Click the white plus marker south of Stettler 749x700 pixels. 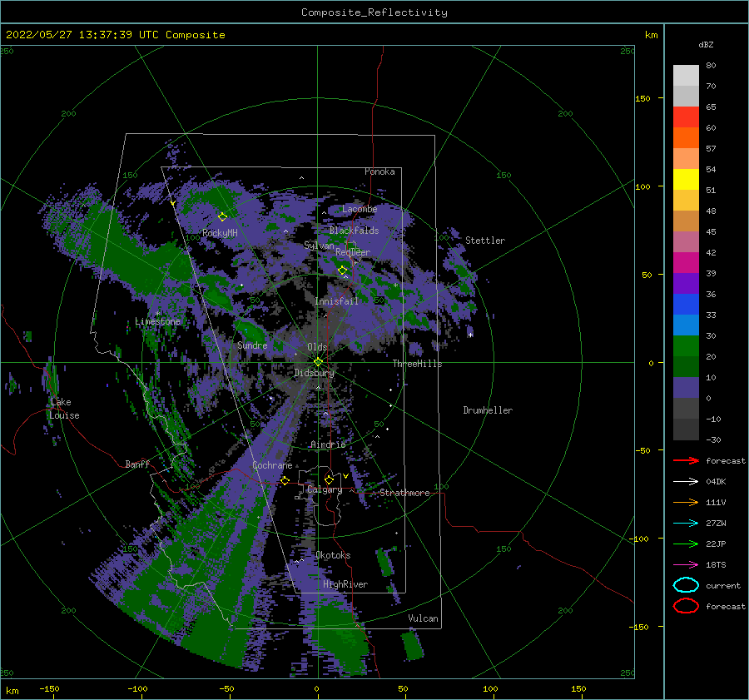point(470,335)
